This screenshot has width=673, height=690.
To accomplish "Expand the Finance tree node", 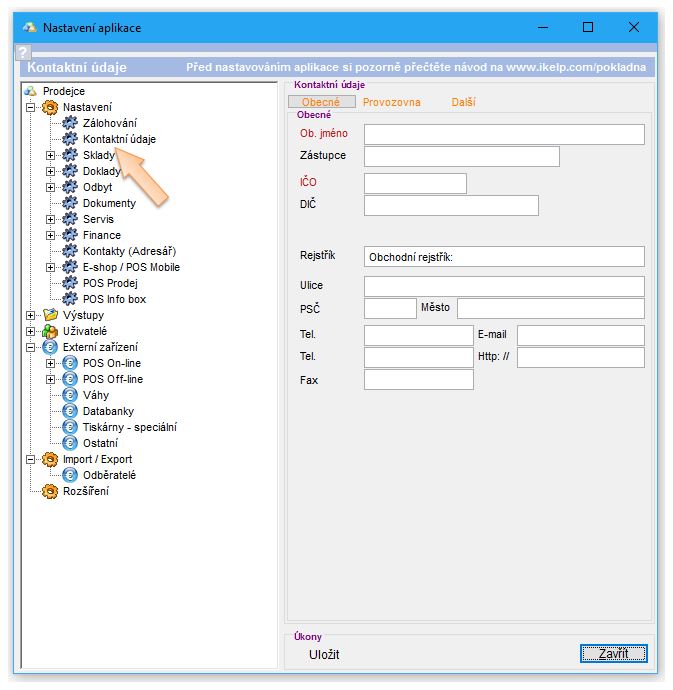I will 51,235.
